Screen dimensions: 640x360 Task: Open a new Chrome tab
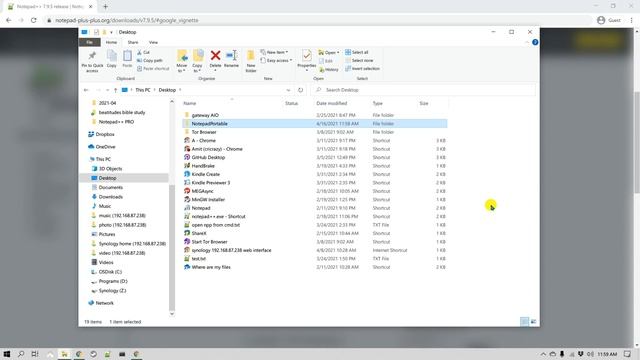tap(105, 7)
